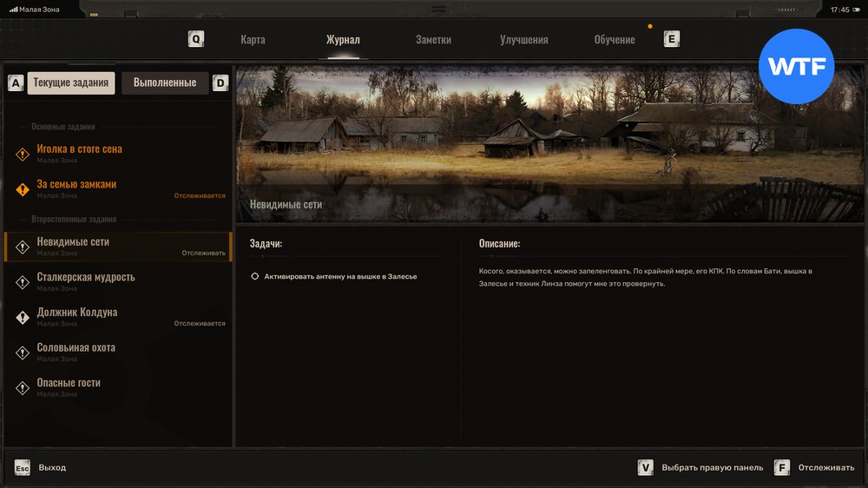The height and width of the screenshot is (488, 868).
Task: Click quest marker icon for За семью замками
Action: click(x=23, y=188)
